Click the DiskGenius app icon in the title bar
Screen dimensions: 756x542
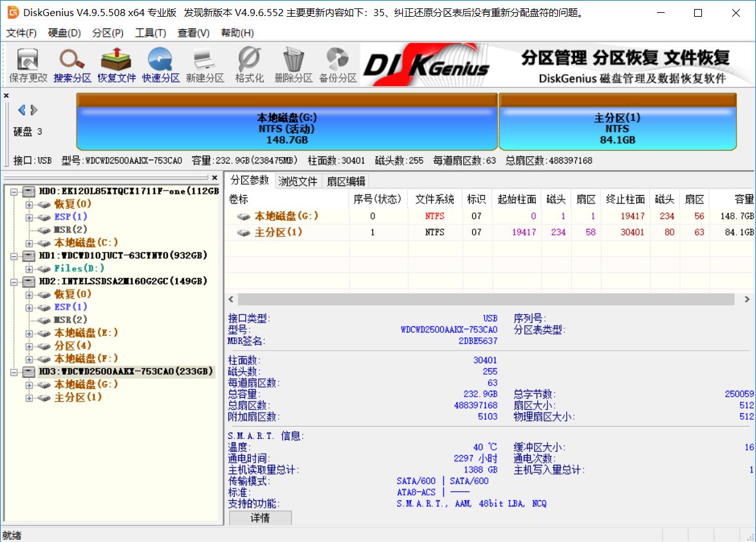pos(13,12)
